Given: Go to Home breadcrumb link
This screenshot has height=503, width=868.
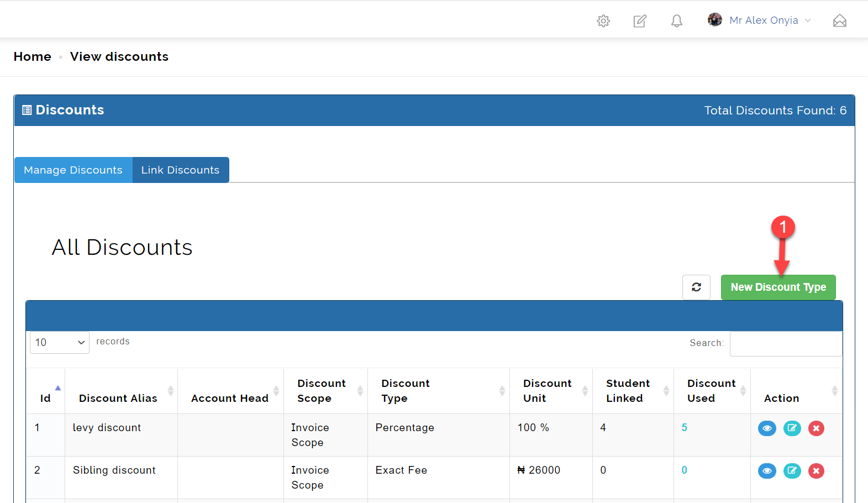Looking at the screenshot, I should pyautogui.click(x=33, y=56).
